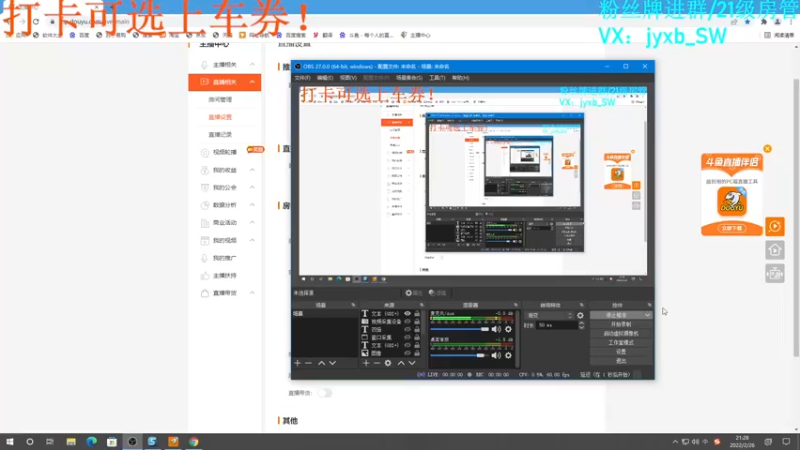Open the scene transition gear settings

(x=580, y=315)
